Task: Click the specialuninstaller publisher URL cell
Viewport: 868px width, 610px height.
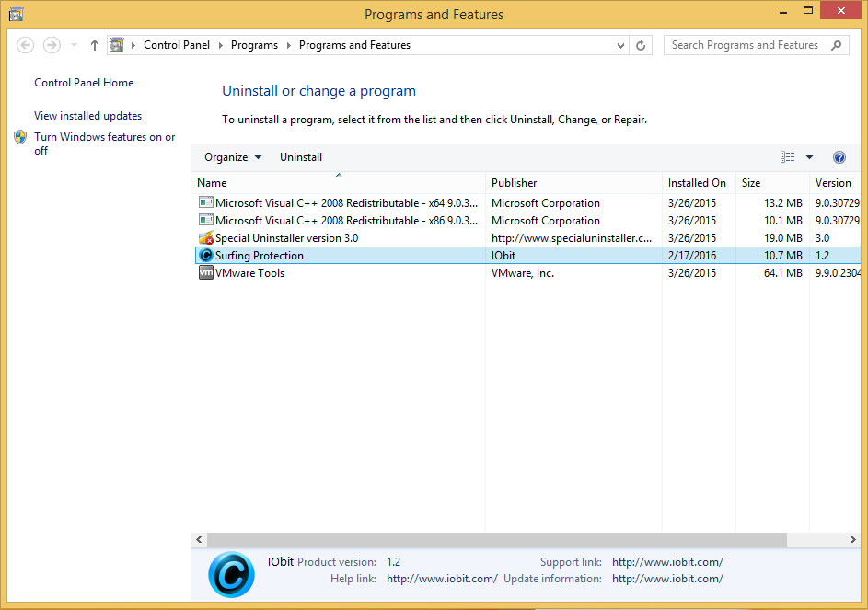Action: [572, 238]
